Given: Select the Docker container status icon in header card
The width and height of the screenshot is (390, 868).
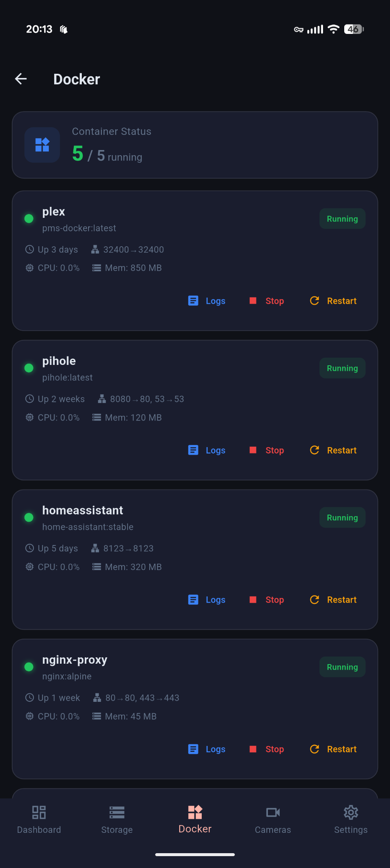Looking at the screenshot, I should pos(42,145).
